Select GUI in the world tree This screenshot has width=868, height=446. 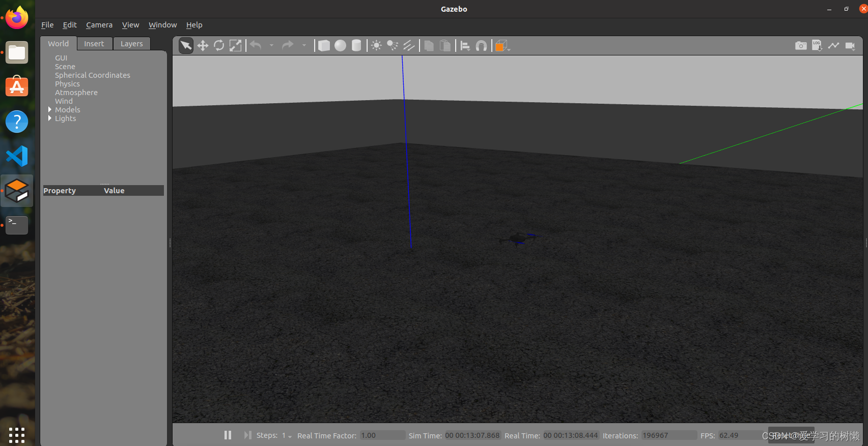(61, 58)
